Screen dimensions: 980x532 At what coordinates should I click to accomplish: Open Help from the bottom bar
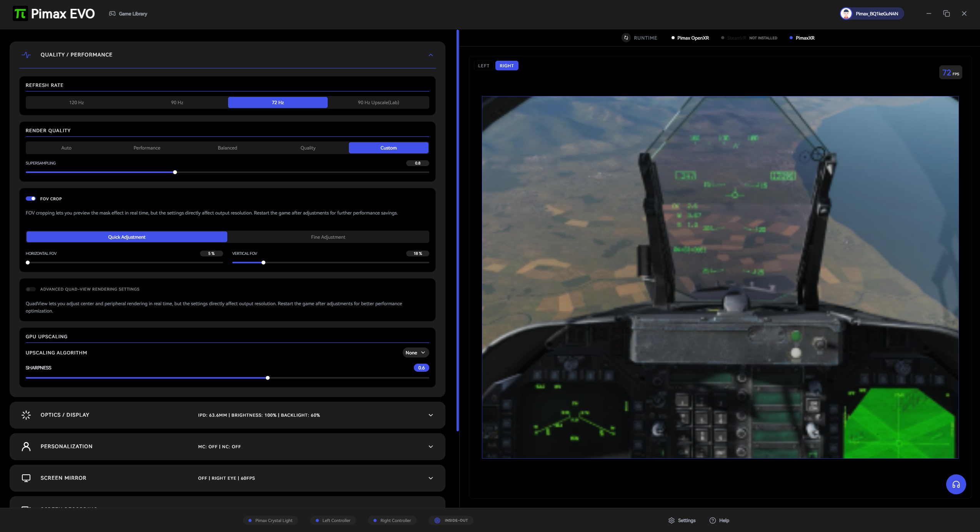(x=720, y=520)
